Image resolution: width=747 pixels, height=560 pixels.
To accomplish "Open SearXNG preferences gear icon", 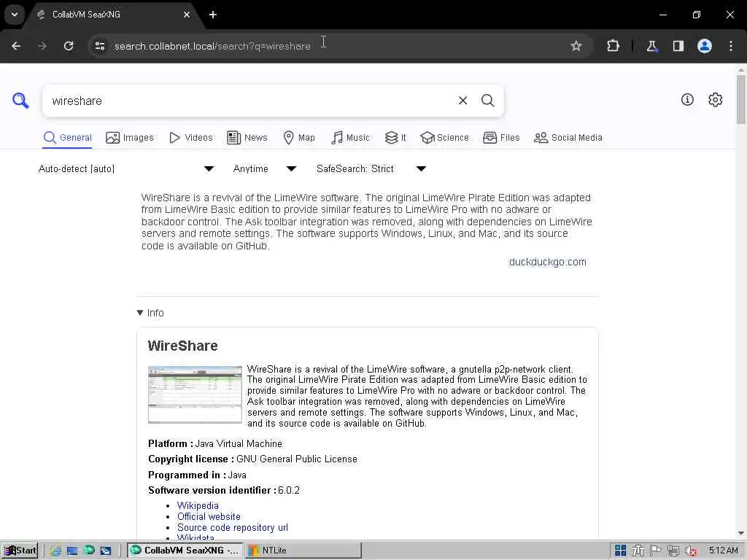I will [x=715, y=99].
